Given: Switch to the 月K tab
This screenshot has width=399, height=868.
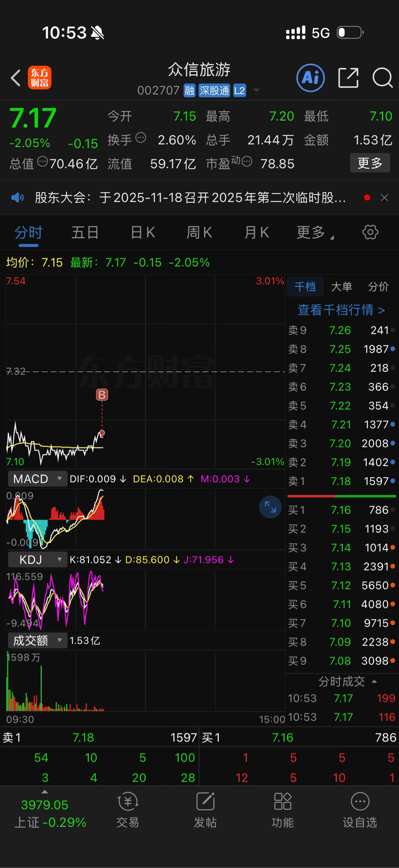Looking at the screenshot, I should point(257,232).
